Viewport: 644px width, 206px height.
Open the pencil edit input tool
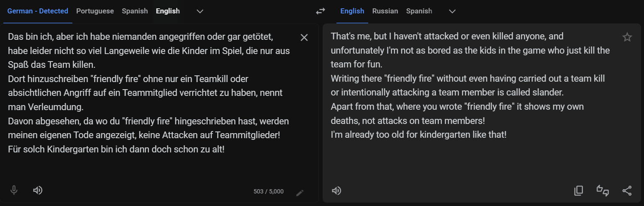pyautogui.click(x=300, y=193)
